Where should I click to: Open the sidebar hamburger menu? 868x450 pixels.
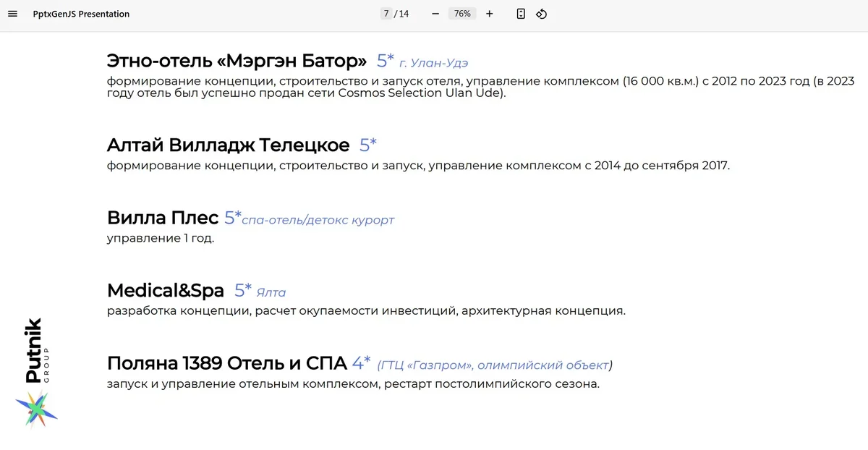[x=12, y=14]
